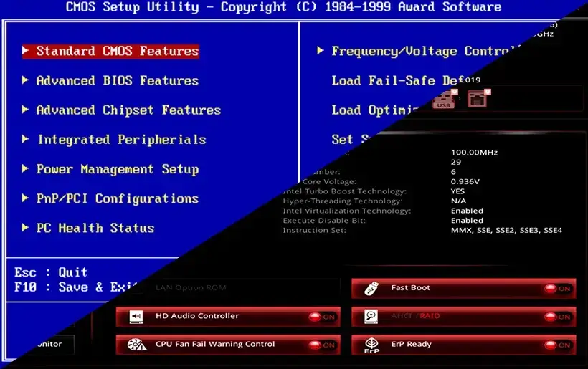Image resolution: width=588 pixels, height=369 pixels.
Task: Open PC Health Status
Action: click(95, 228)
